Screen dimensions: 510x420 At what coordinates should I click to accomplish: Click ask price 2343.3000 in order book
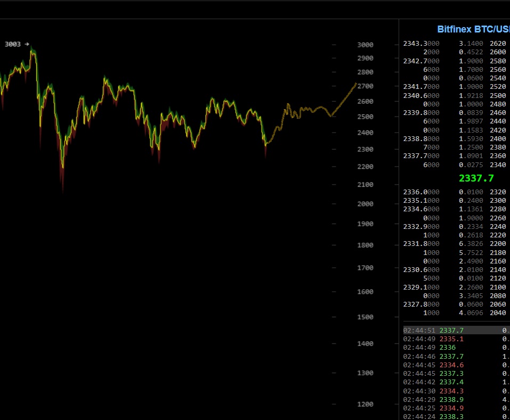click(421, 44)
